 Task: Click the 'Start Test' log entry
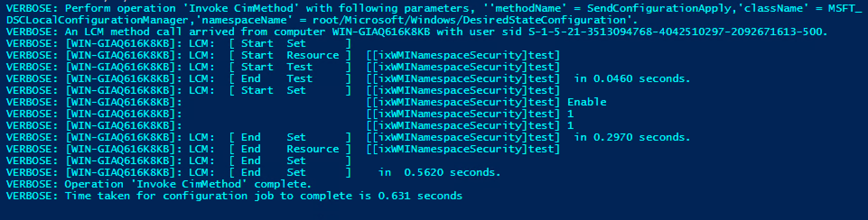pos(277,67)
